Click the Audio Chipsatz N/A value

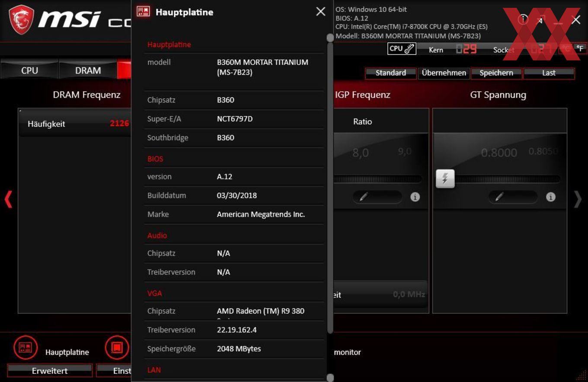[224, 253]
